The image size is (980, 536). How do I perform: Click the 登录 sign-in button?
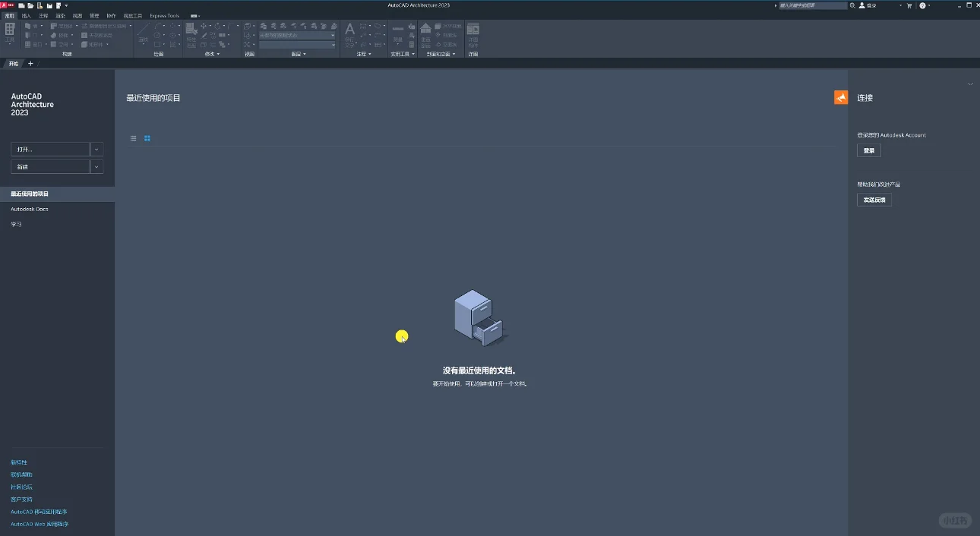[868, 150]
